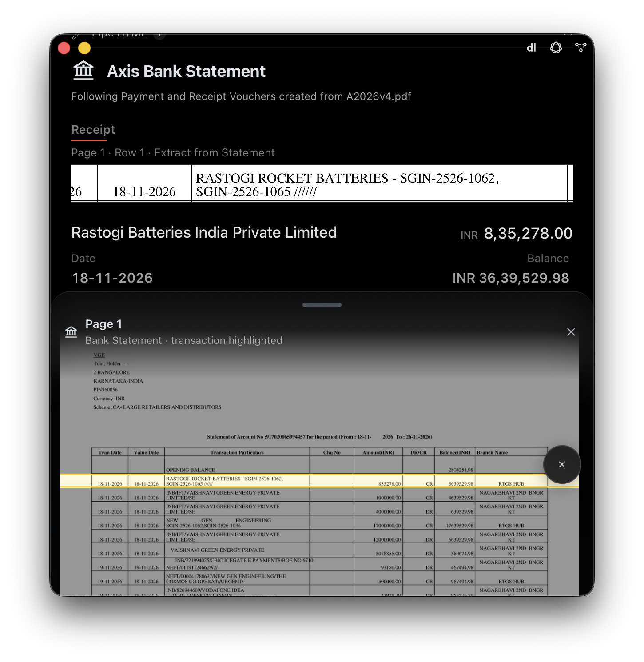Click the 'Chq No' column header
This screenshot has height=662, width=644.
point(332,452)
